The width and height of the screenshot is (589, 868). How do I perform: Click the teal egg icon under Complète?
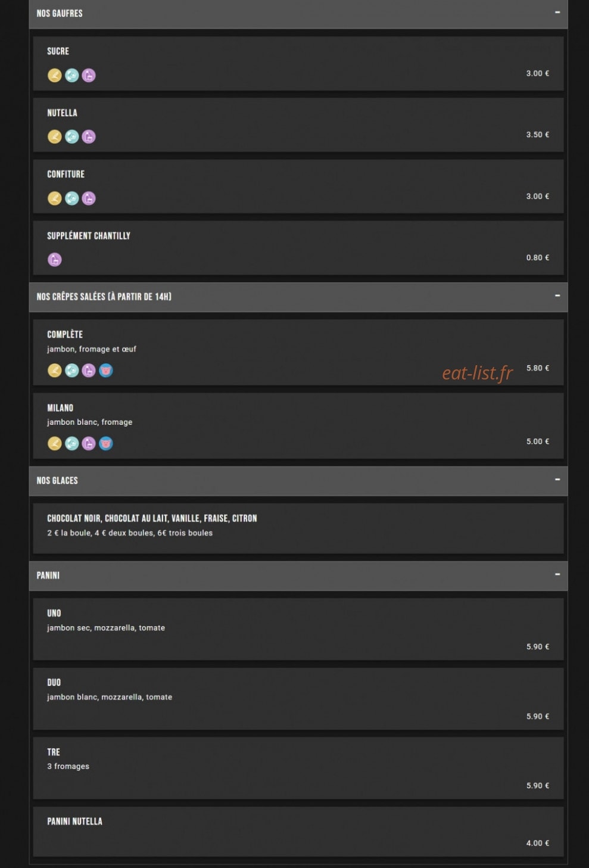coord(71,371)
